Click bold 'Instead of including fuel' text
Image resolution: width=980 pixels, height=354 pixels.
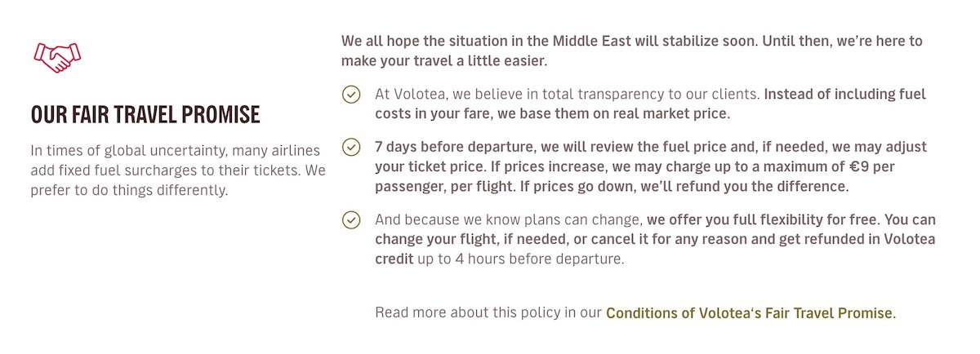844,94
